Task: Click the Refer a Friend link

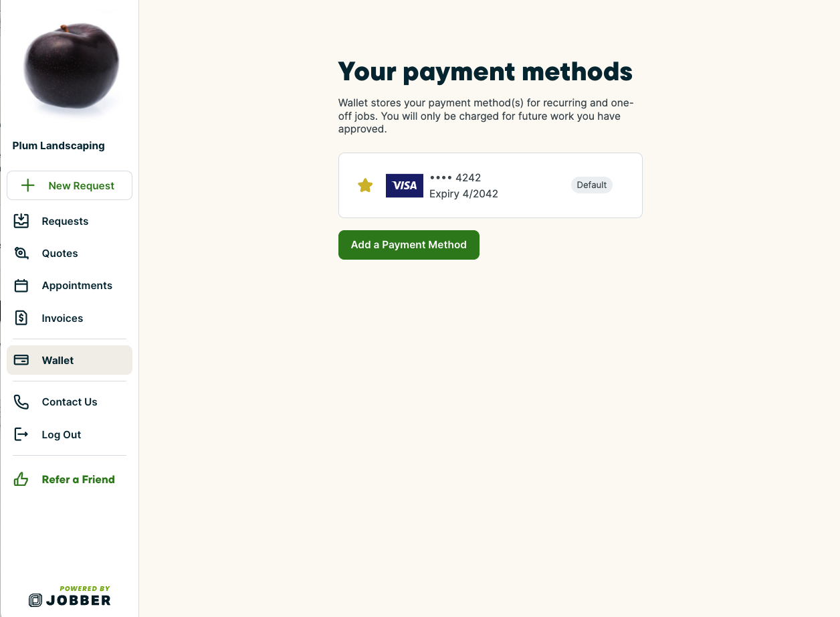Action: coord(78,479)
